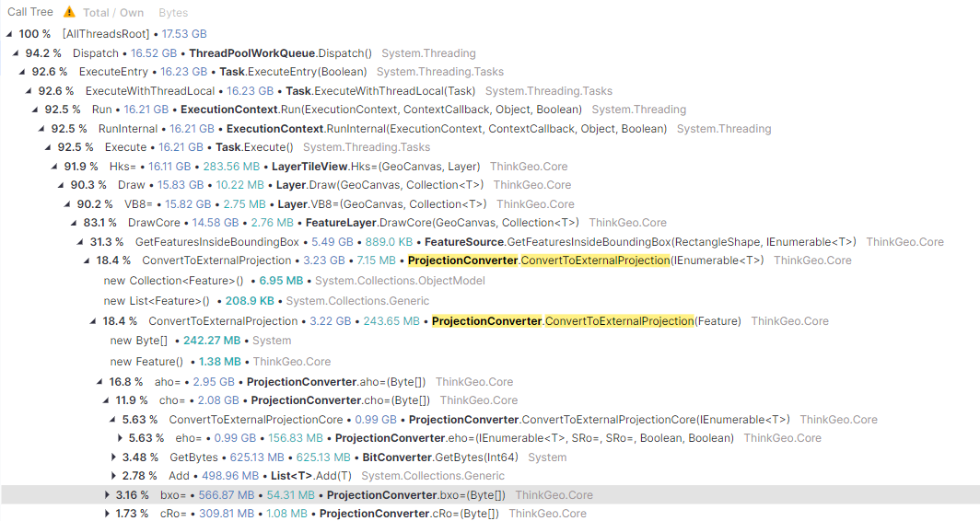Click the Bytes column header
This screenshot has width=980, height=521.
tap(173, 13)
